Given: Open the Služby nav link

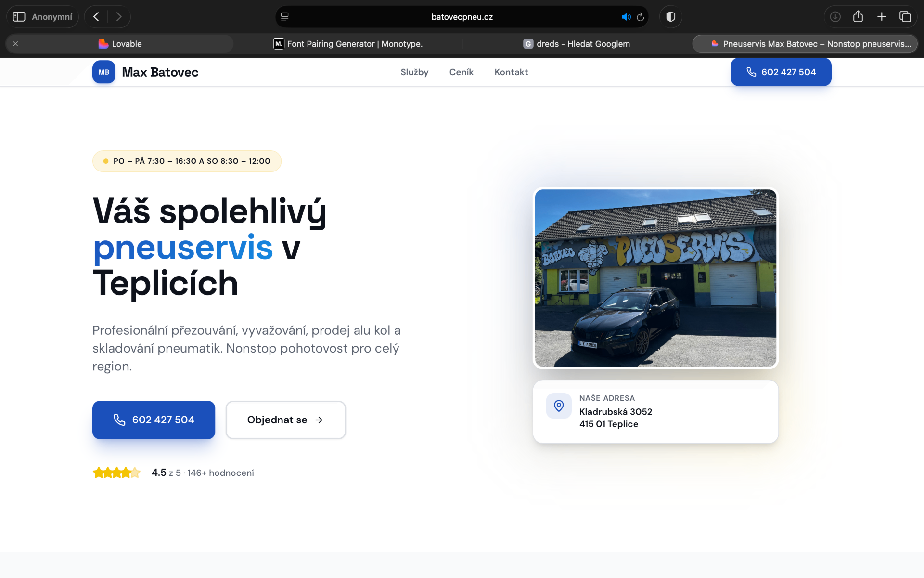Looking at the screenshot, I should pos(414,72).
